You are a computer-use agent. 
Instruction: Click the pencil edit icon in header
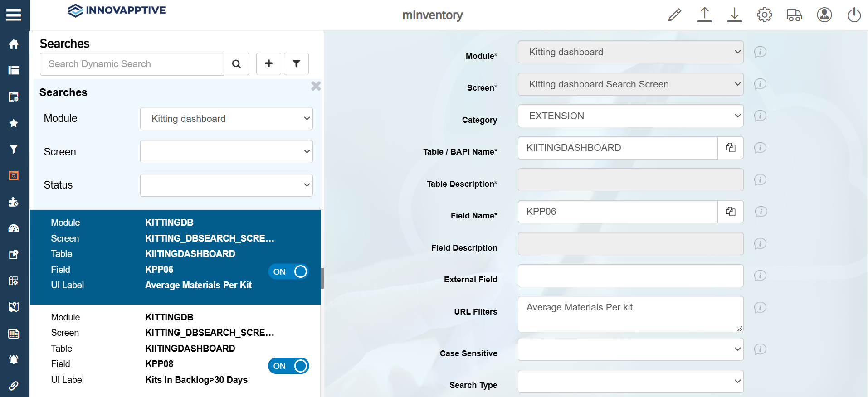(674, 15)
